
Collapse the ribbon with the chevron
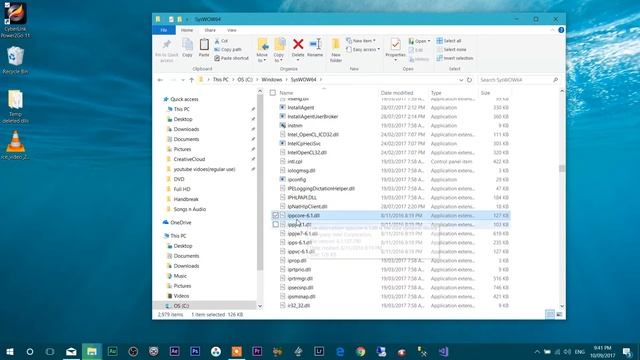point(553,30)
